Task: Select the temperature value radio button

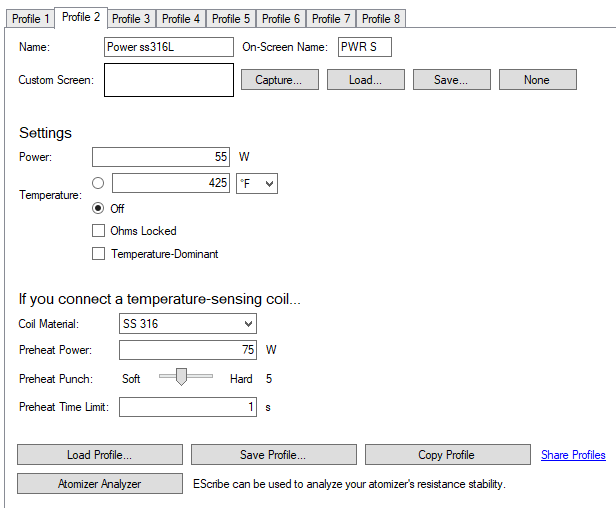Action: pyautogui.click(x=98, y=184)
